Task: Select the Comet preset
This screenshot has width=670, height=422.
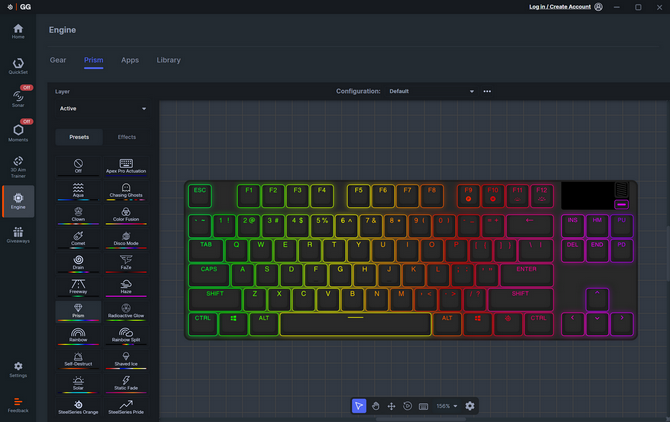Action: pyautogui.click(x=78, y=239)
